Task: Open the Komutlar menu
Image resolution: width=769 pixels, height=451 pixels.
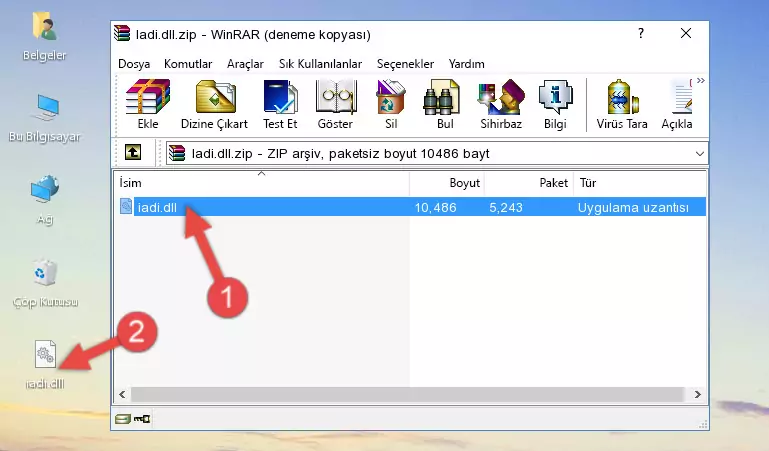Action: [x=188, y=64]
